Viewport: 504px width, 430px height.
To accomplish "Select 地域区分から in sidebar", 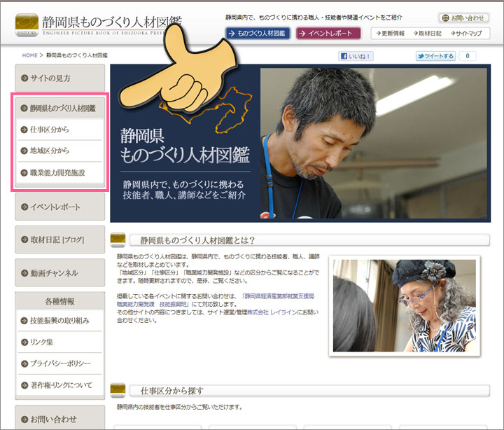I will (59, 151).
